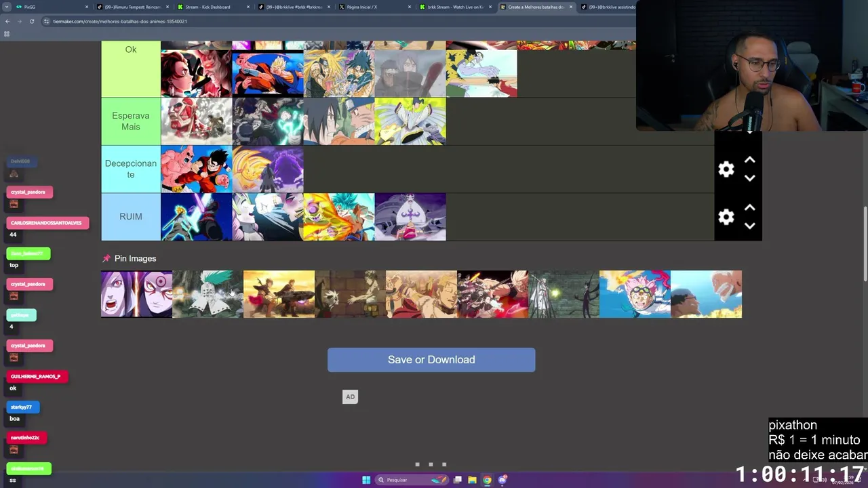Select the blue-haired Goku image in RUIM tier
868x488 pixels.
point(339,217)
